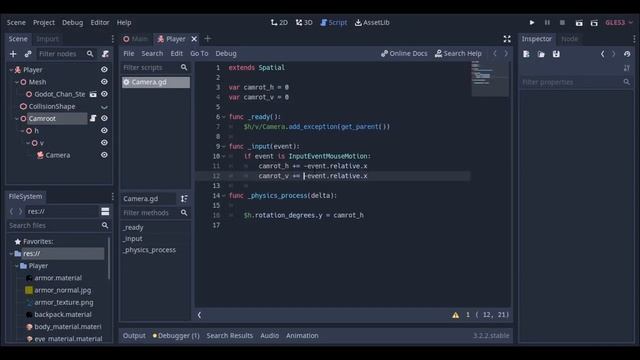Screen dimensions: 640x360
Task: Collapse the Camroot node in scene tree
Action: 17,118
